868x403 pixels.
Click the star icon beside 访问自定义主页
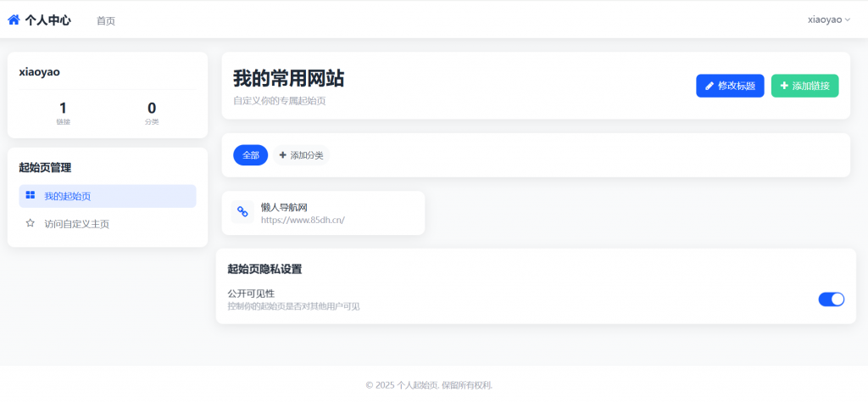tap(31, 223)
